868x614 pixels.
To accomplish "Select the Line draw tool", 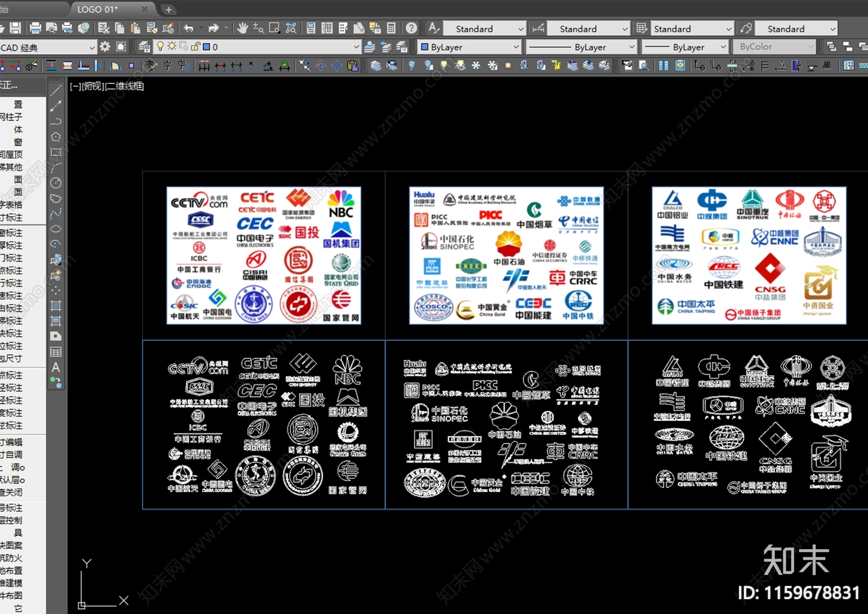I will tap(55, 90).
